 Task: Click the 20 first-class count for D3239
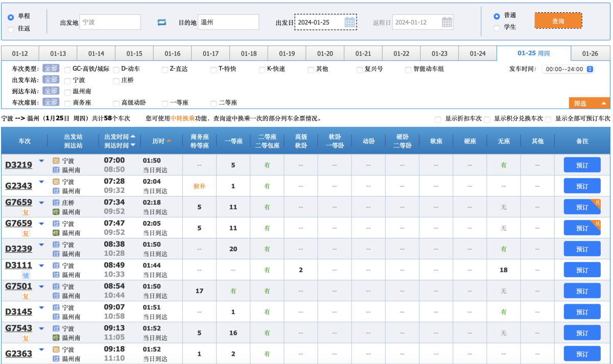click(233, 249)
